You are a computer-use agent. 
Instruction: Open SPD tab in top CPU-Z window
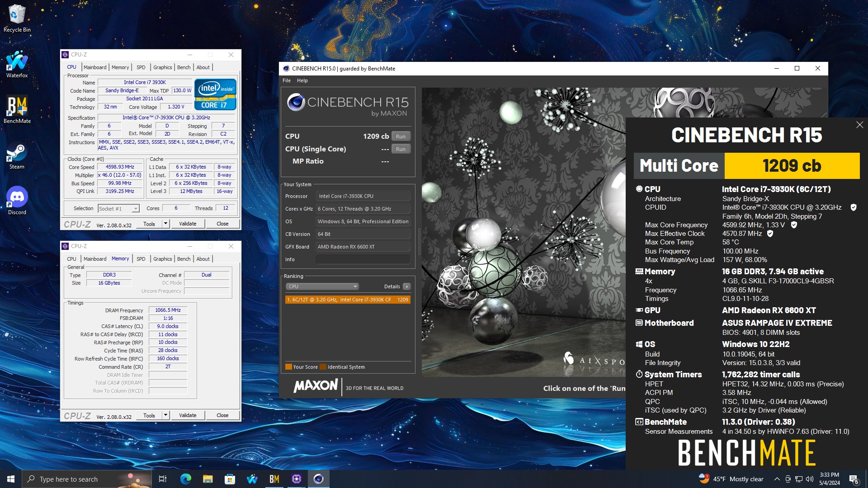(141, 67)
